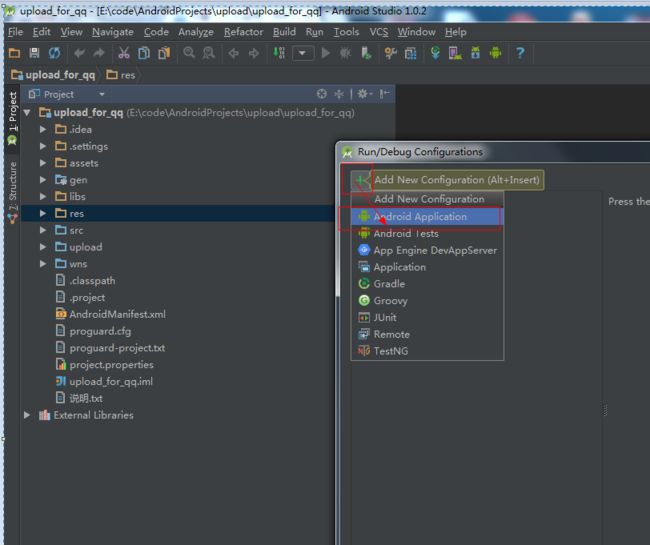Expand the libs folder
Image resolution: width=650 pixels, height=545 pixels.
[43, 196]
